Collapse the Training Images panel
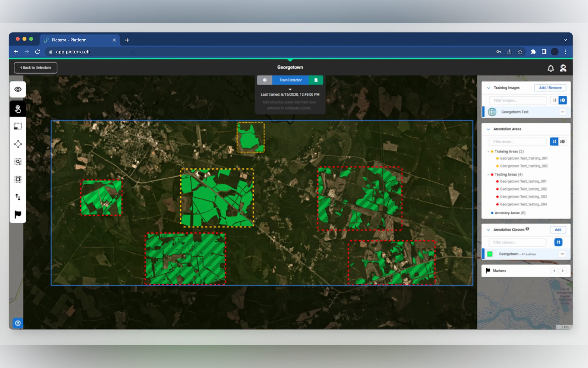Screen dimensions: 588x368 coord(489,88)
